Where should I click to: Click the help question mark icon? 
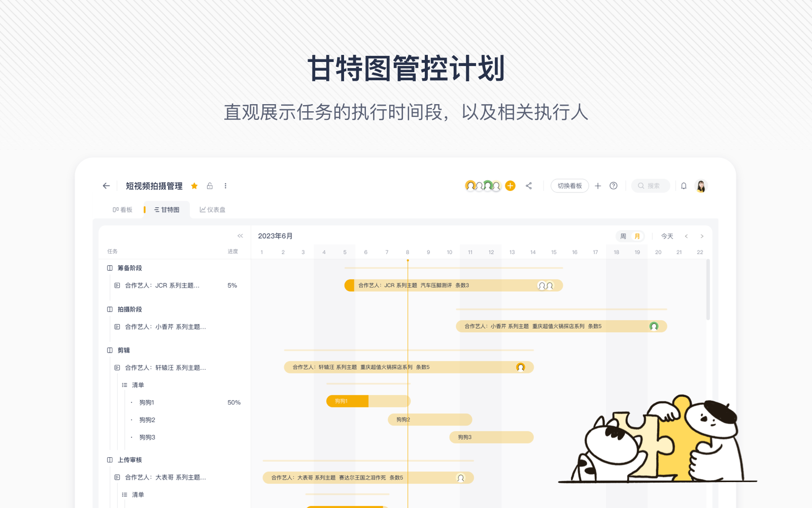point(614,186)
